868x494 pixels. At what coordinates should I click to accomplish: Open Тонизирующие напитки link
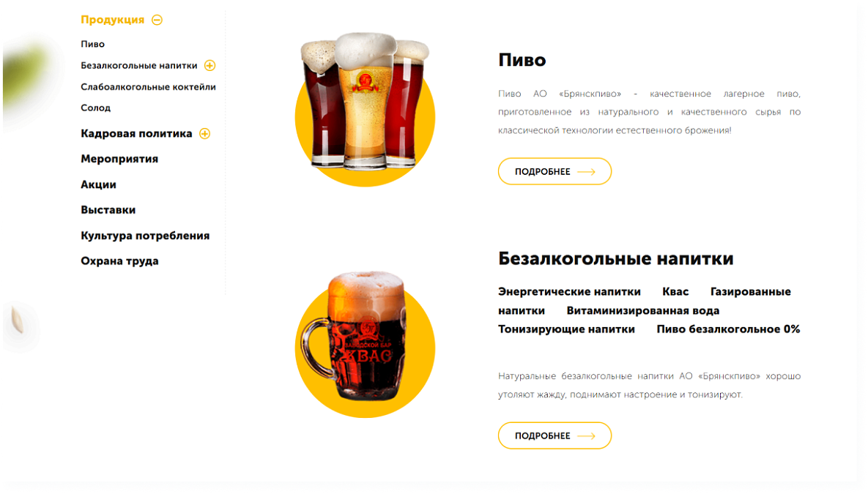pyautogui.click(x=566, y=329)
